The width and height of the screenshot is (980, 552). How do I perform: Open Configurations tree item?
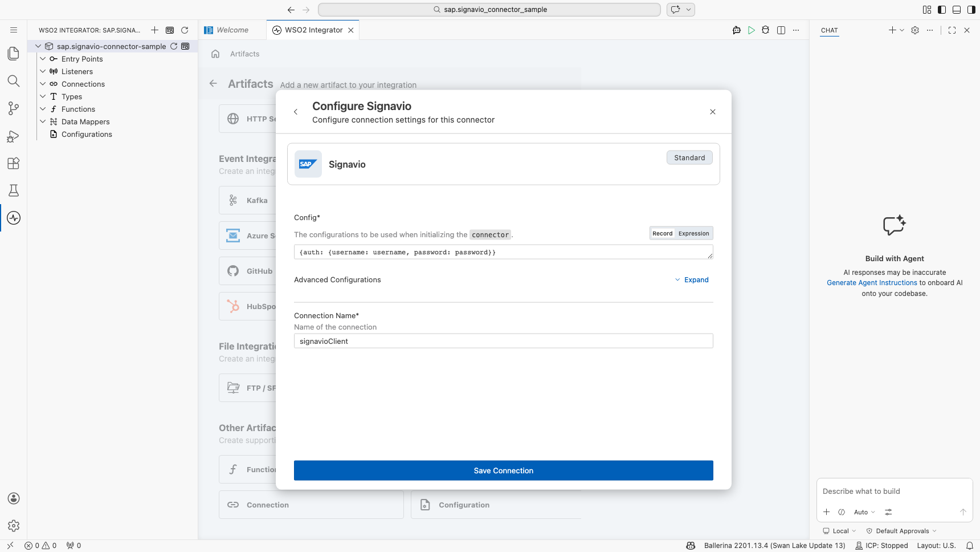pos(87,134)
